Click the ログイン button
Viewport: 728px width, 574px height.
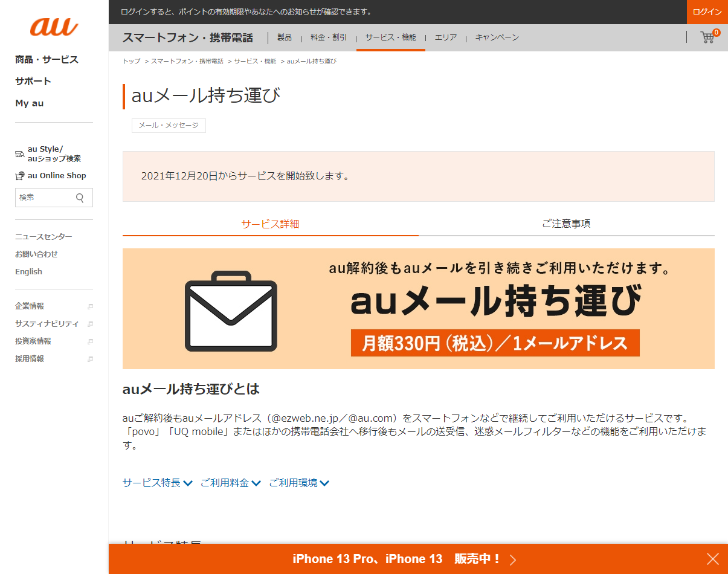[x=707, y=12]
